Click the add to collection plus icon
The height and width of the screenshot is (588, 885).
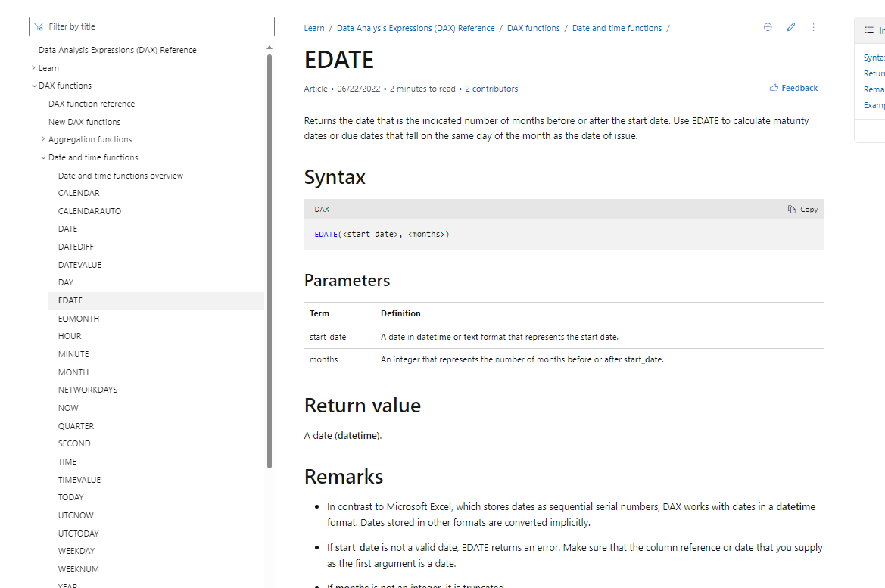[768, 27]
